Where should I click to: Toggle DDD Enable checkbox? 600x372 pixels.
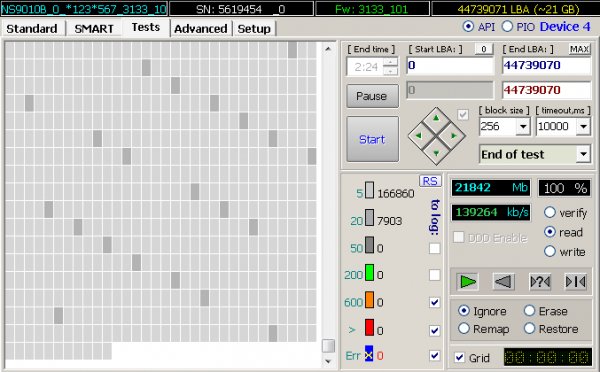458,237
